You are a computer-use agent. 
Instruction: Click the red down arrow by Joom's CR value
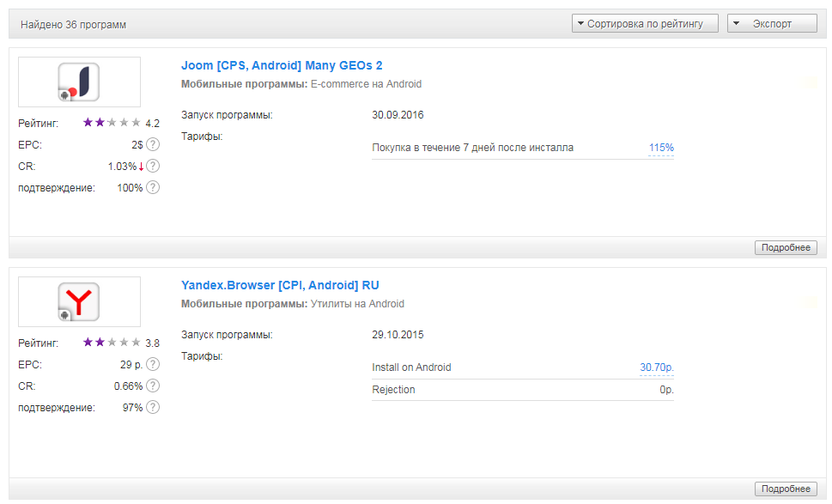coord(141,167)
